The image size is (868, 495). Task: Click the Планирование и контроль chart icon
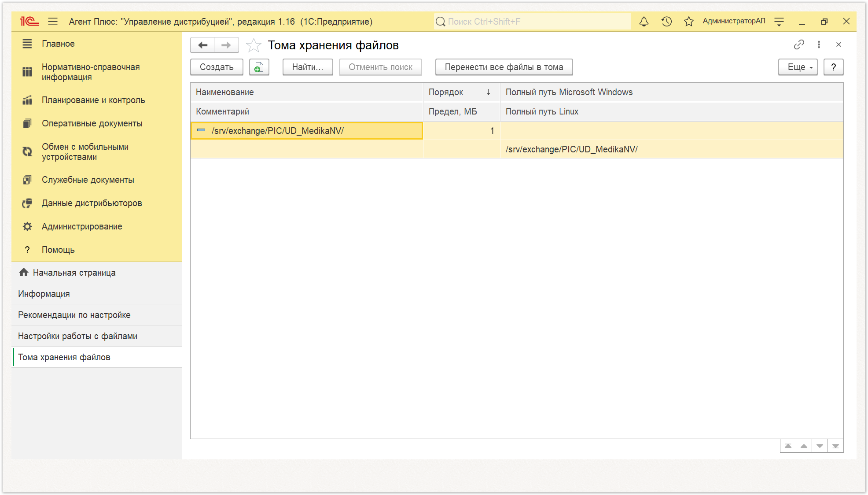[27, 100]
